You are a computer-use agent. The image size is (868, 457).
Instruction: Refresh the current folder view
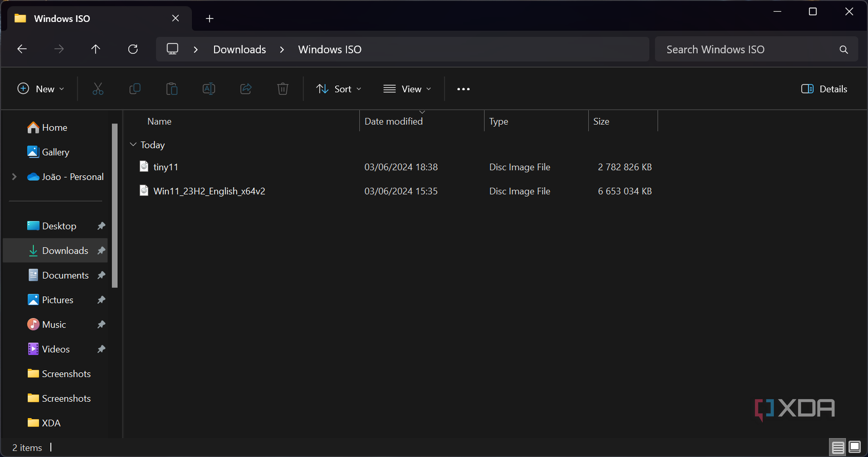tap(133, 49)
